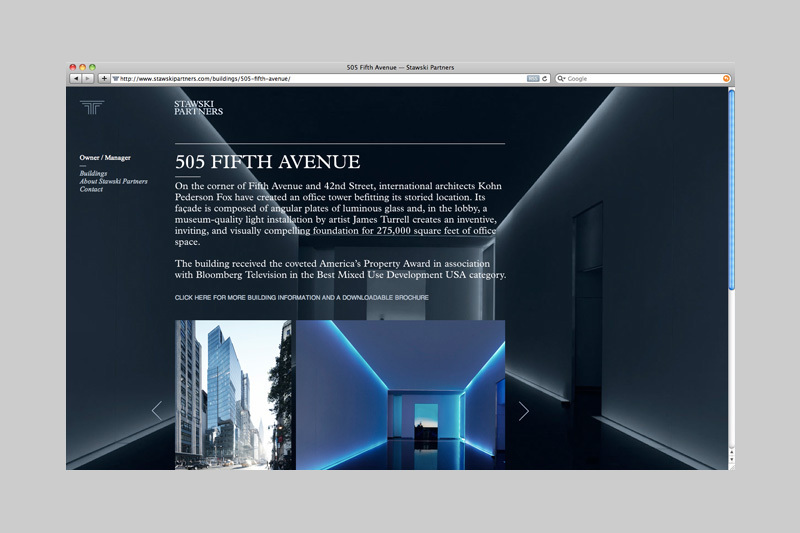800x533 pixels.
Task: Click the blue vertical scrollbar thumb
Action: coord(731,190)
